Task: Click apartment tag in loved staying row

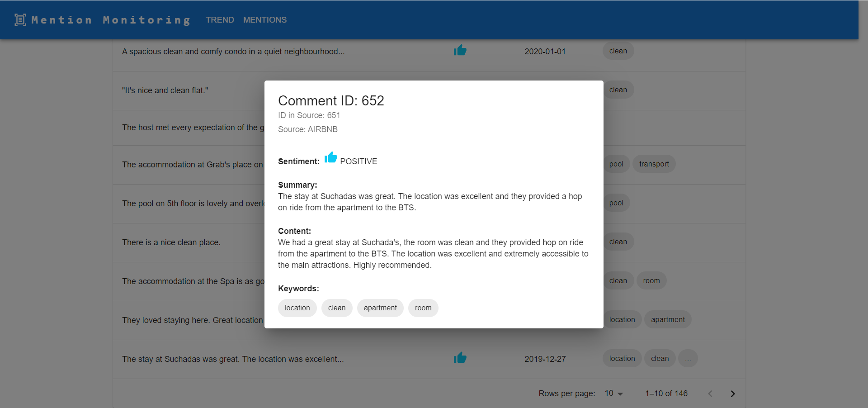Action: tap(668, 320)
